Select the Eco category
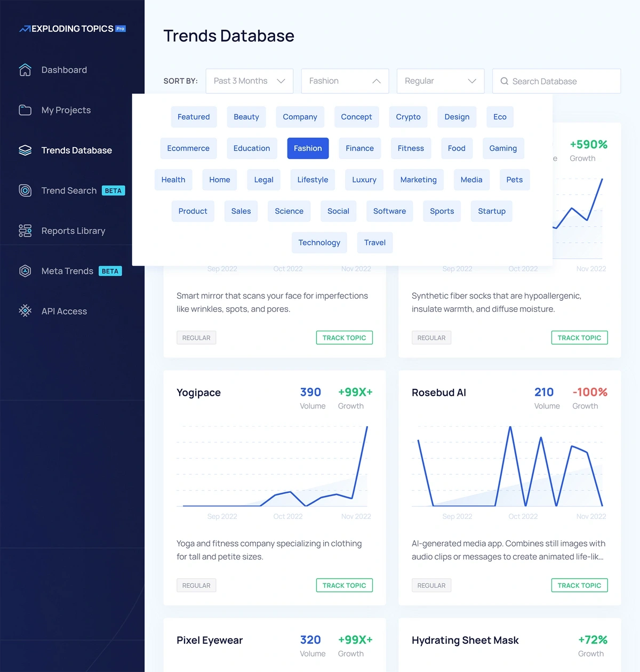The width and height of the screenshot is (640, 672). coord(500,117)
